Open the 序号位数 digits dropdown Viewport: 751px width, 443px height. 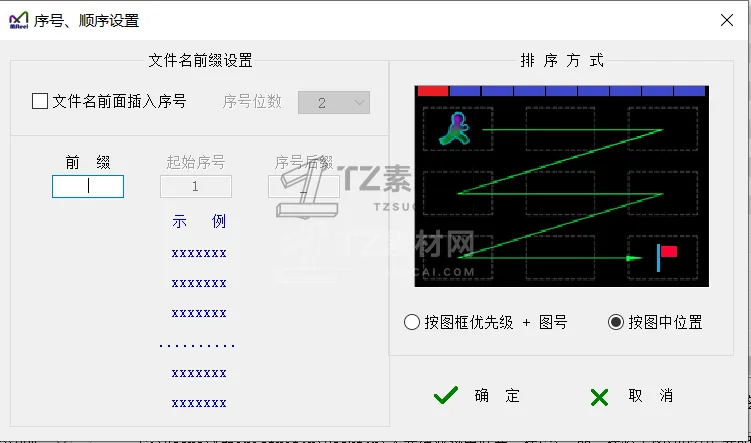334,102
